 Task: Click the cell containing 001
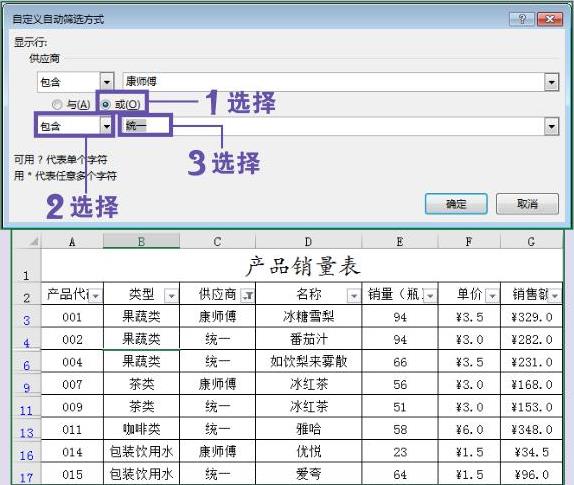pos(72,317)
